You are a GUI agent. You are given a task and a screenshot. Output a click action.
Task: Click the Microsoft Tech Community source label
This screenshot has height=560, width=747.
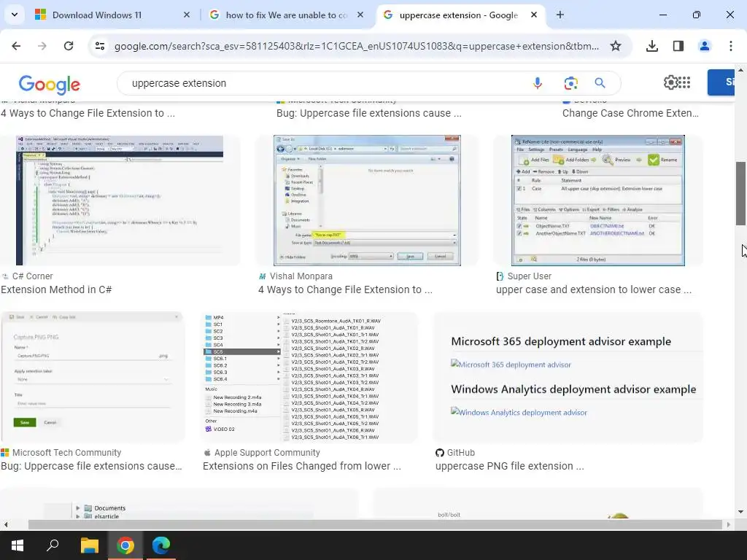pos(66,452)
